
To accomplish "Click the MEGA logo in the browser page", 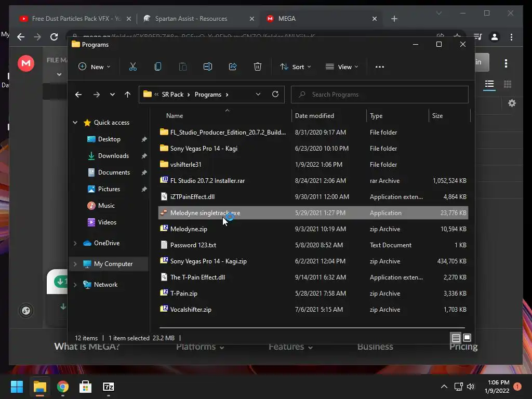I will click(26, 63).
